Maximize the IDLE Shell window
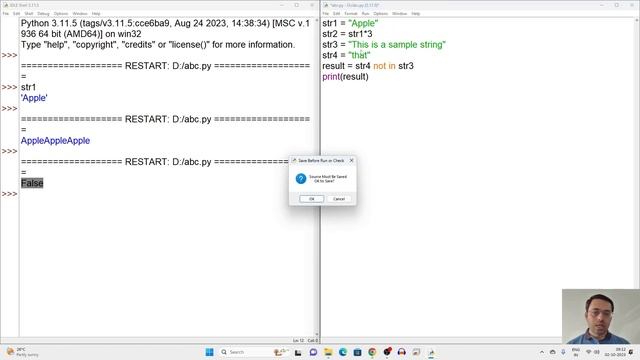 pyautogui.click(x=297, y=5)
